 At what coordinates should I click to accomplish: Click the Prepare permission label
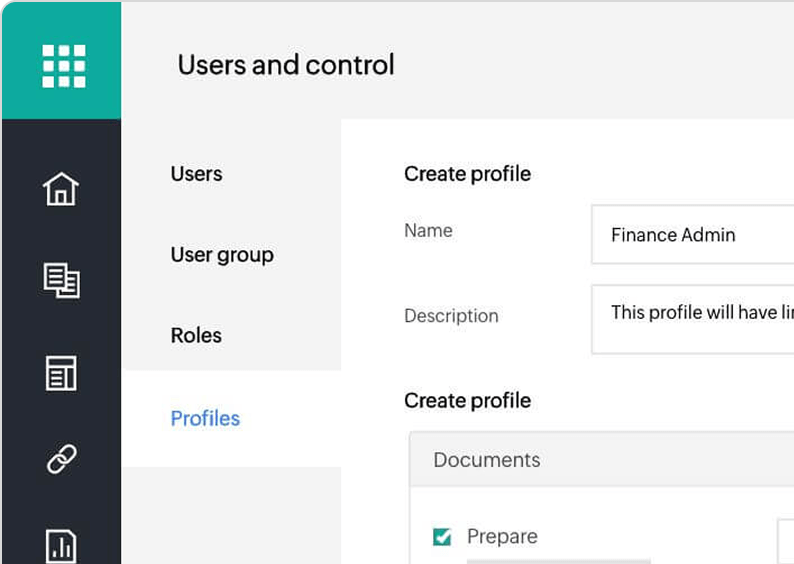502,537
